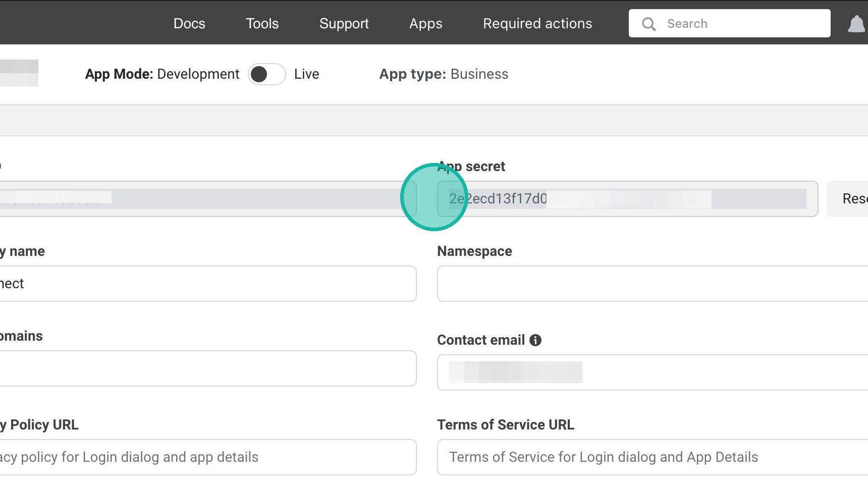Open the Tools menu

pyautogui.click(x=262, y=23)
